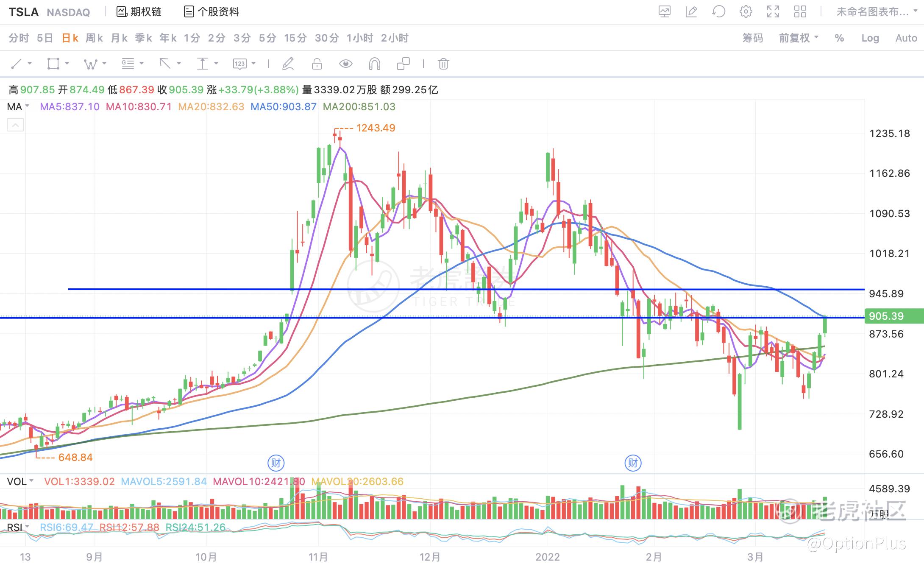Image resolution: width=924 pixels, height=564 pixels.
Task: Select the text insertion tool
Action: click(203, 64)
